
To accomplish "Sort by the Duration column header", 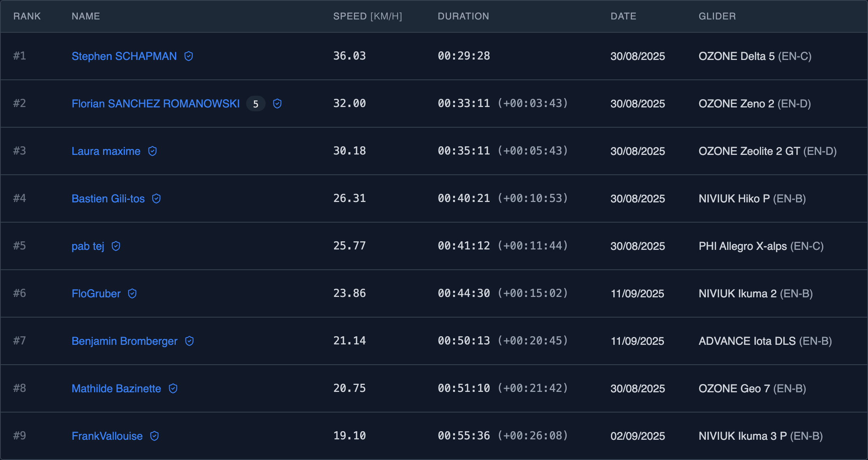I will pyautogui.click(x=463, y=16).
